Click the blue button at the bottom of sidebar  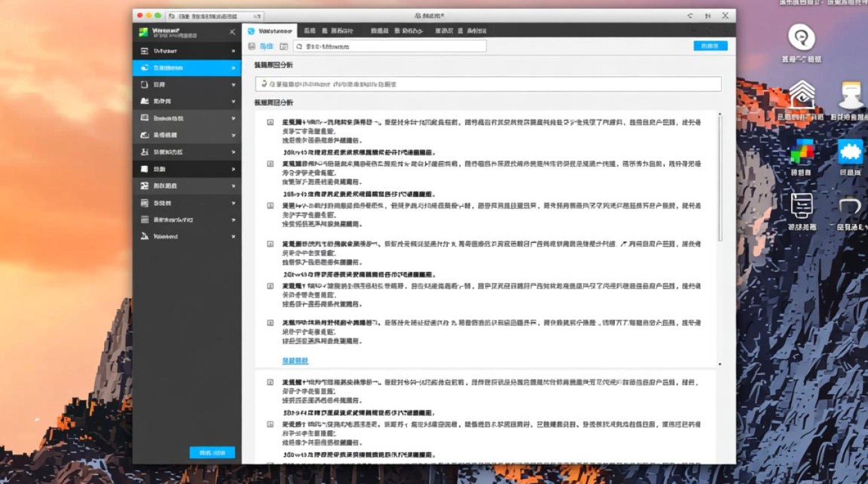(212, 453)
